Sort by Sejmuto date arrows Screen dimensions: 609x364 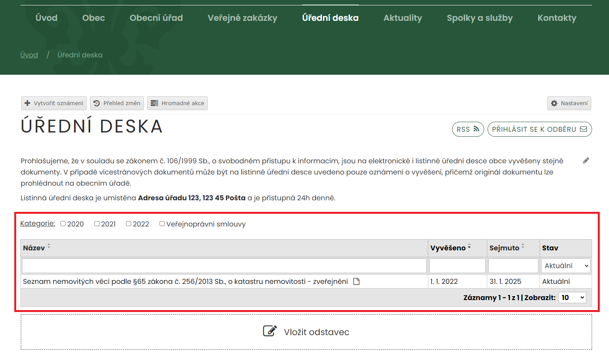[523, 247]
